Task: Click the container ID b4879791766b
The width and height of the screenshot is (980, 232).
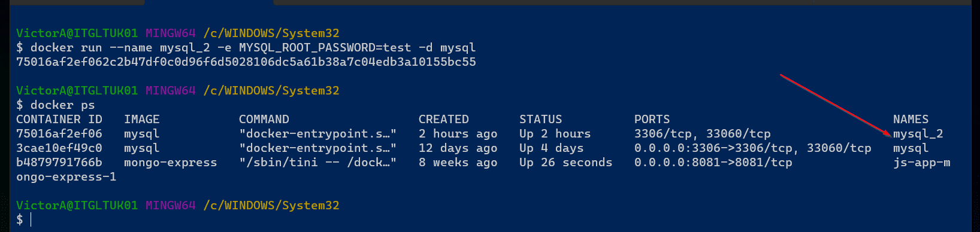Action: click(x=59, y=163)
